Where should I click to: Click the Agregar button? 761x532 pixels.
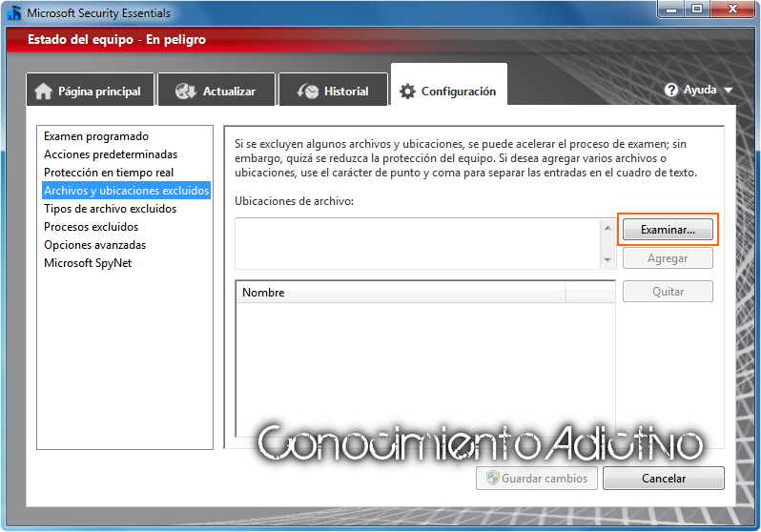[668, 258]
